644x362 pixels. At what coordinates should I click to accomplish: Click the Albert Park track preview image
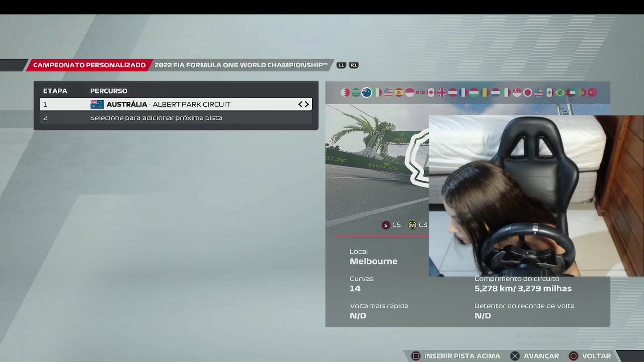[x=377, y=170]
